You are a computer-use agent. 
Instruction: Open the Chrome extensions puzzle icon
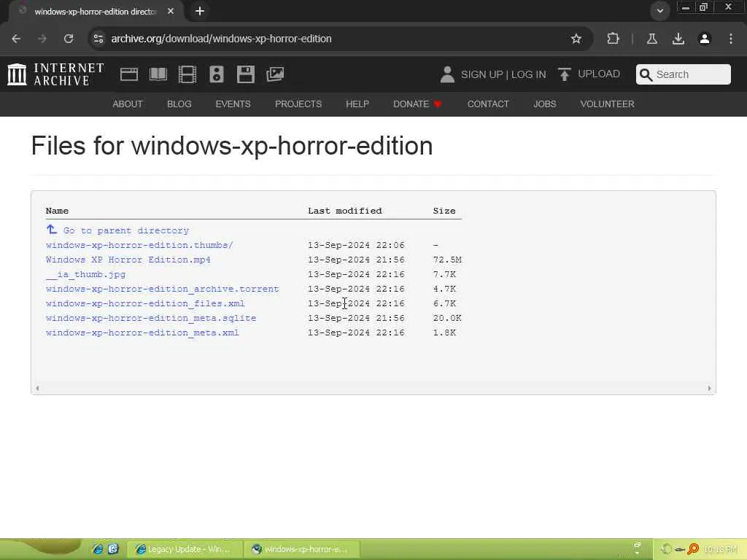[613, 39]
